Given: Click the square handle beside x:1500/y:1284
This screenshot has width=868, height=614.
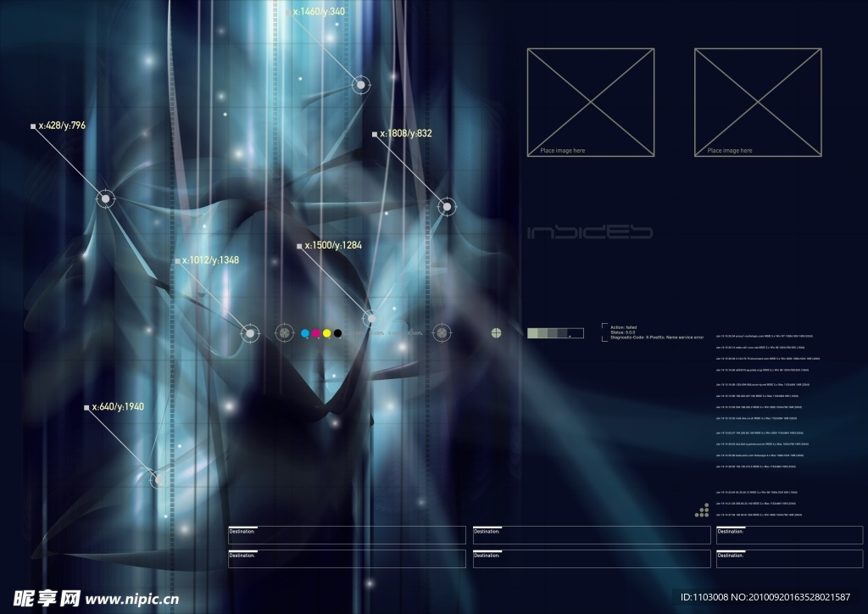Looking at the screenshot, I should [299, 247].
